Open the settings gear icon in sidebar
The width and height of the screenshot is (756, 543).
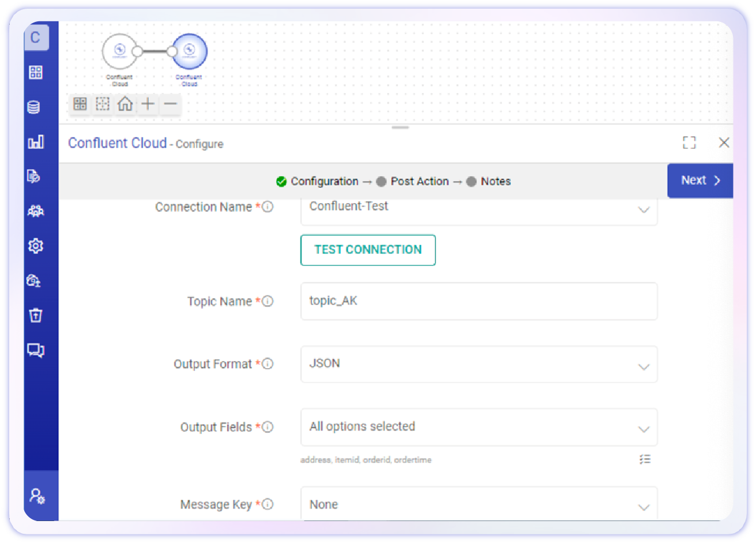[x=36, y=246]
